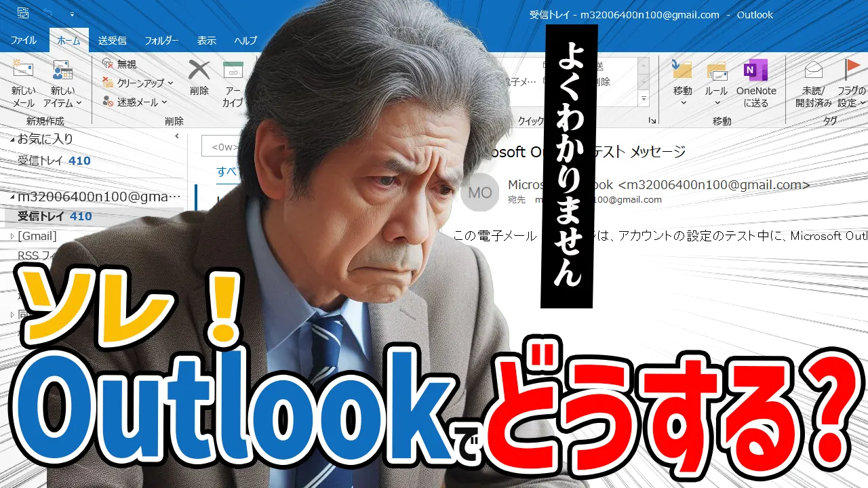Click the Unread/Read (未読/開封済み) envelope icon
The image size is (868, 488).
[x=813, y=70]
